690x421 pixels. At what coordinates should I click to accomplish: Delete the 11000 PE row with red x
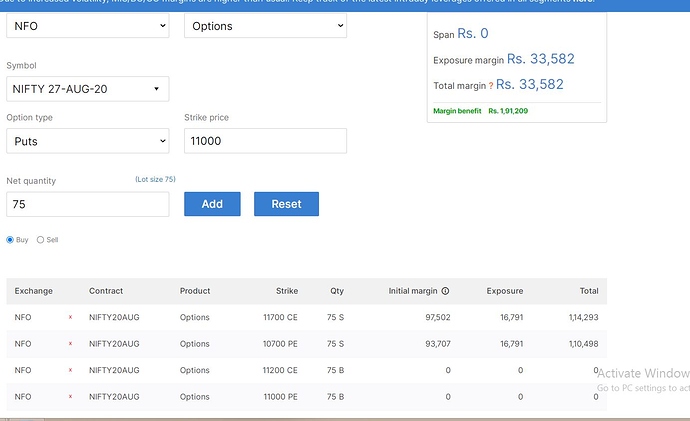click(x=70, y=396)
